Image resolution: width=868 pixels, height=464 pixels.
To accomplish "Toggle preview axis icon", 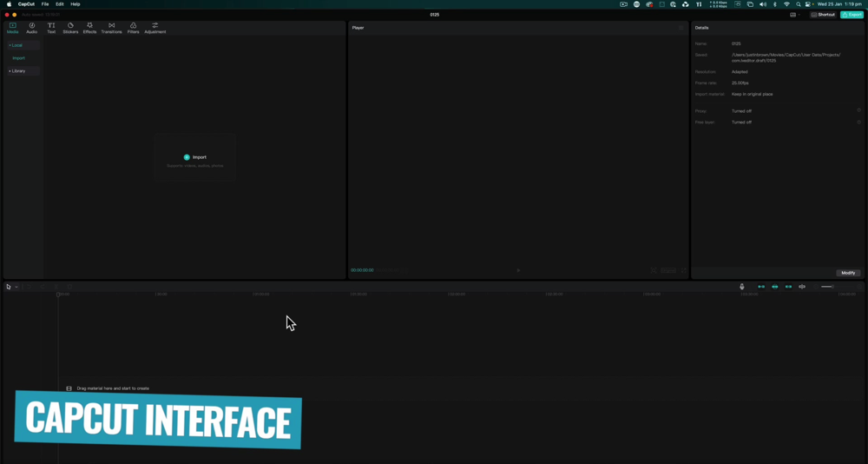I will tap(802, 287).
